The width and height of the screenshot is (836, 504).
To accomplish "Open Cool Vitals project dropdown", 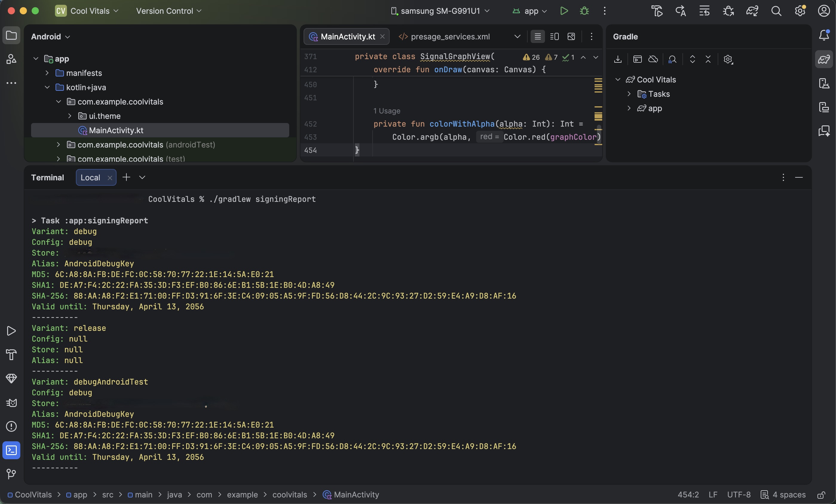I will pyautogui.click(x=87, y=11).
